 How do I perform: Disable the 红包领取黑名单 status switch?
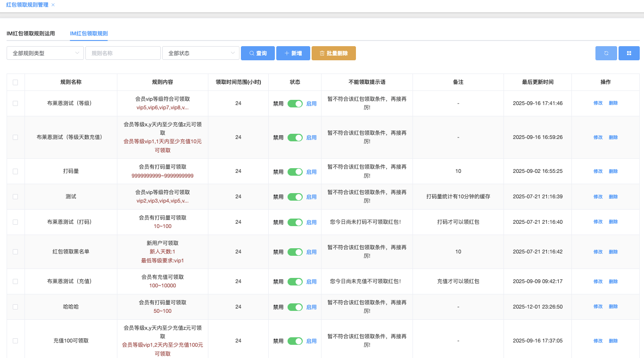[295, 252]
